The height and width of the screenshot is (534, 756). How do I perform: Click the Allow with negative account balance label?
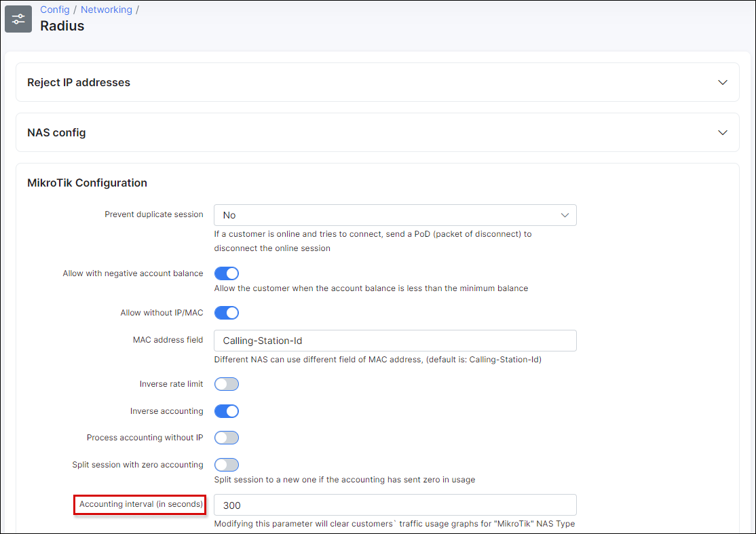pyautogui.click(x=132, y=273)
